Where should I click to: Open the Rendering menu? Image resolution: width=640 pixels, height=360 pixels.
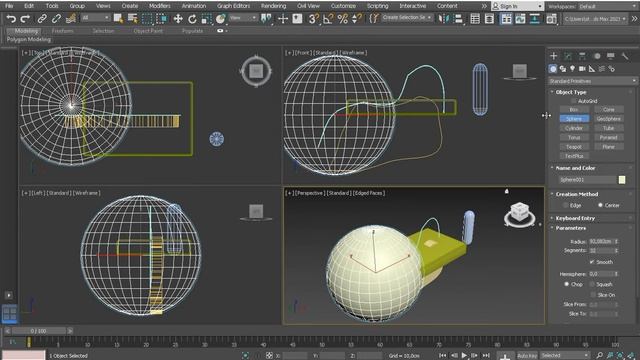pyautogui.click(x=273, y=6)
